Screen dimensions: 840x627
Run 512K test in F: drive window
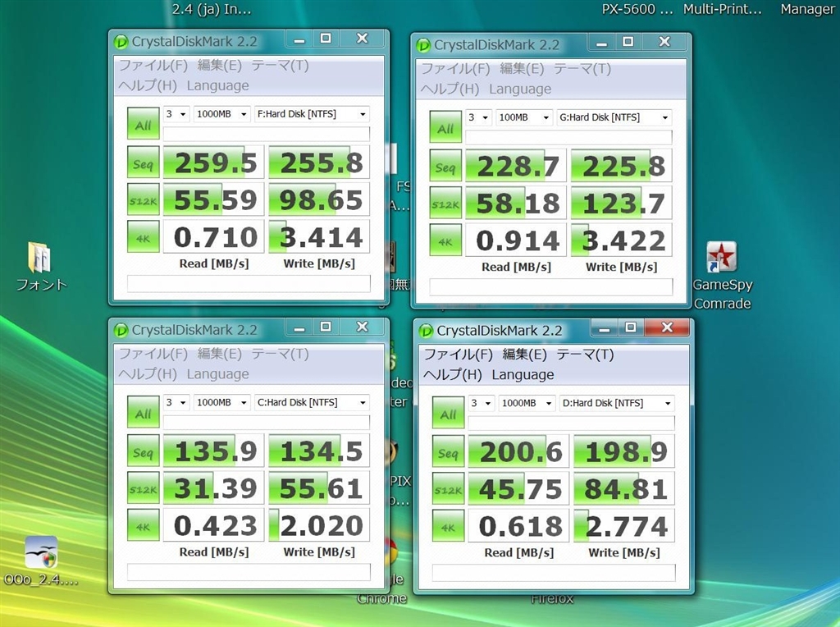point(143,199)
